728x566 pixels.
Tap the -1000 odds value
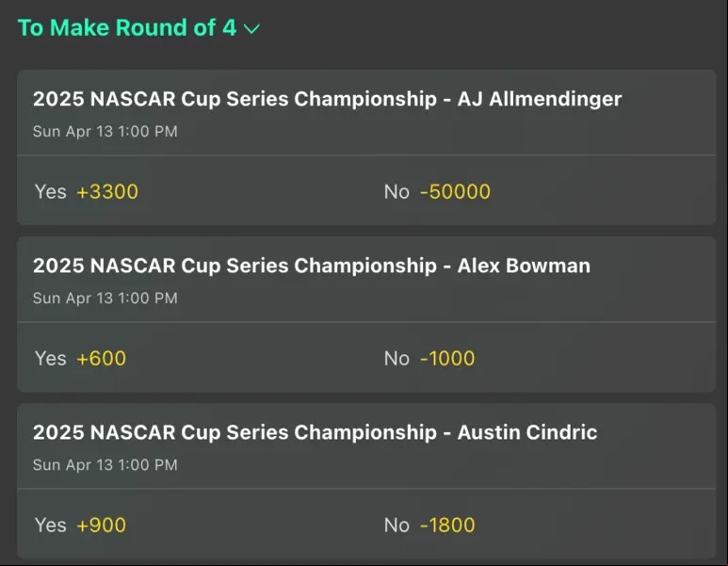coord(447,358)
